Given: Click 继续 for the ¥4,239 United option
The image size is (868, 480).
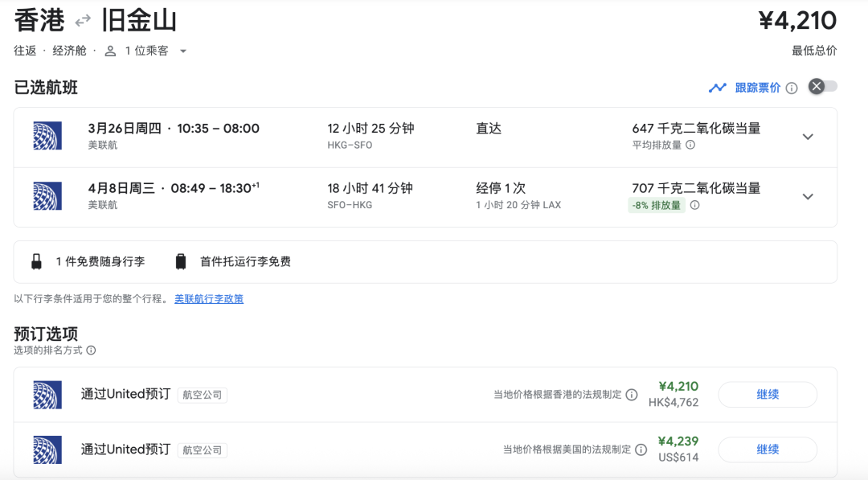Looking at the screenshot, I should pyautogui.click(x=767, y=449).
